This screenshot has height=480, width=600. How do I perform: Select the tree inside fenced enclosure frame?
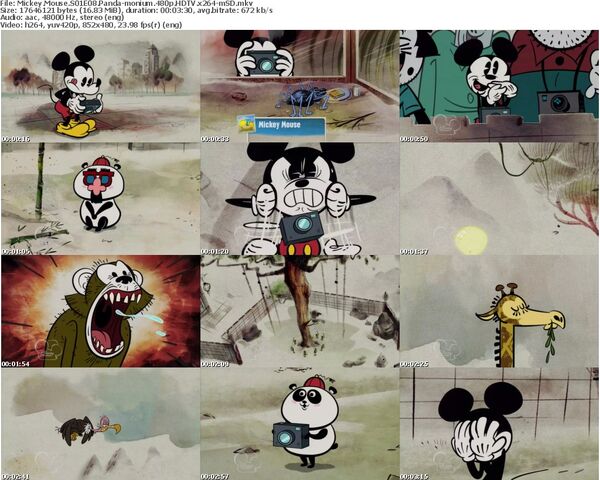pos(300,311)
